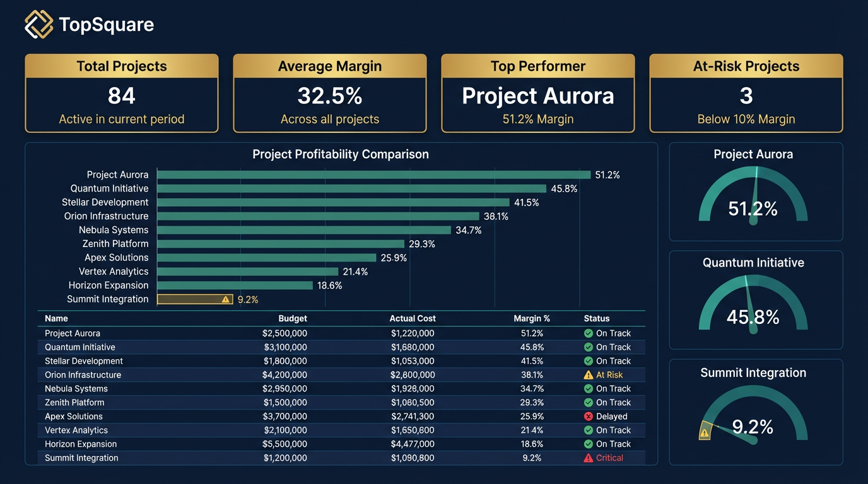The image size is (868, 484).
Task: Open the Top Performer card
Action: (537, 93)
